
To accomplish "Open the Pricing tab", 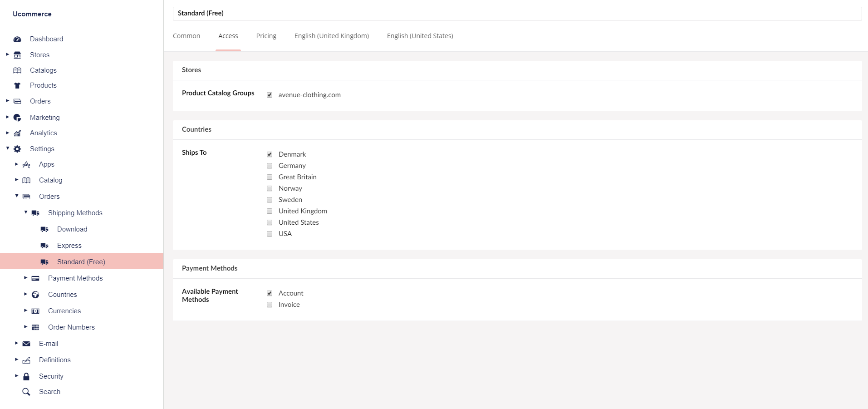I will tap(266, 36).
